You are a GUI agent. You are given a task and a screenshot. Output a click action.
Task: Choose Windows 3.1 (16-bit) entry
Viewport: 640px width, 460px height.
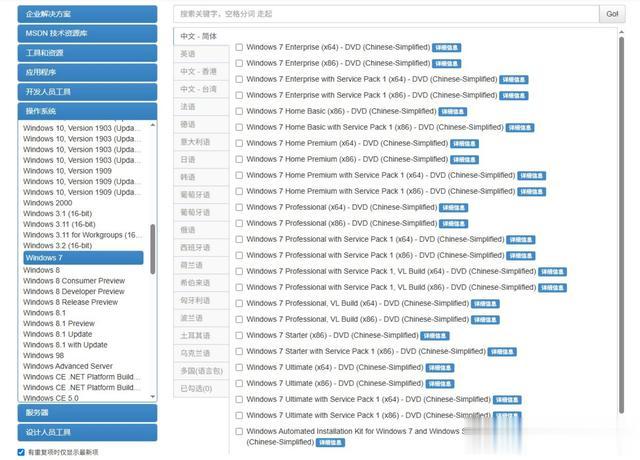click(x=58, y=213)
